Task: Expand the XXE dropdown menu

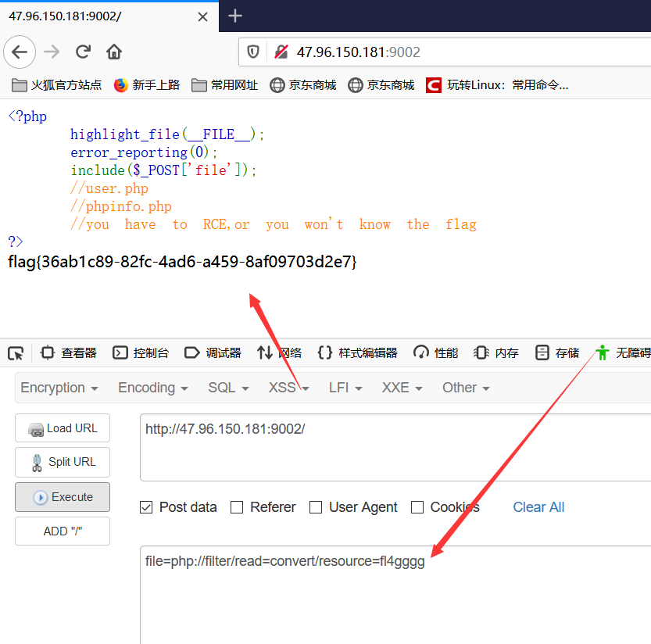Action: tap(402, 388)
